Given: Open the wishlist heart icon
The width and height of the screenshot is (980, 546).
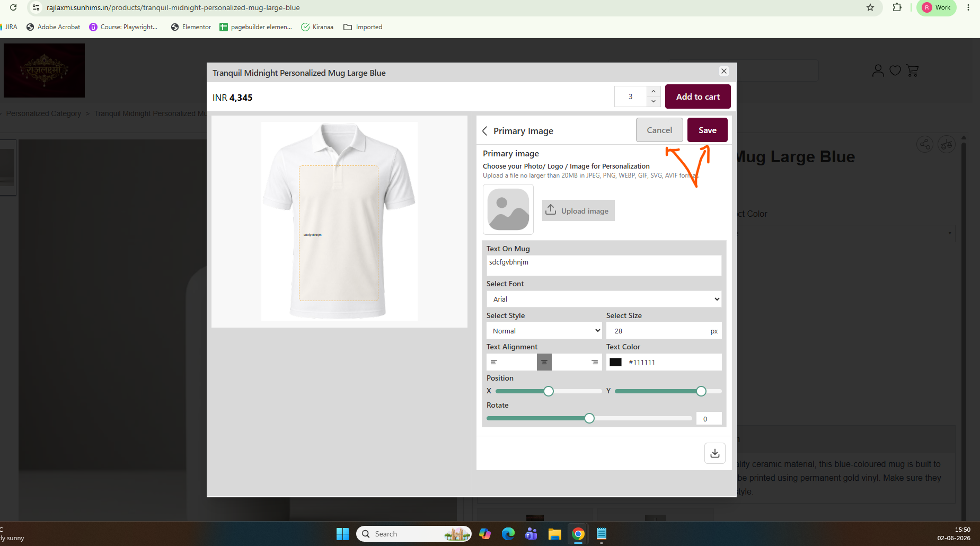Looking at the screenshot, I should tap(895, 71).
